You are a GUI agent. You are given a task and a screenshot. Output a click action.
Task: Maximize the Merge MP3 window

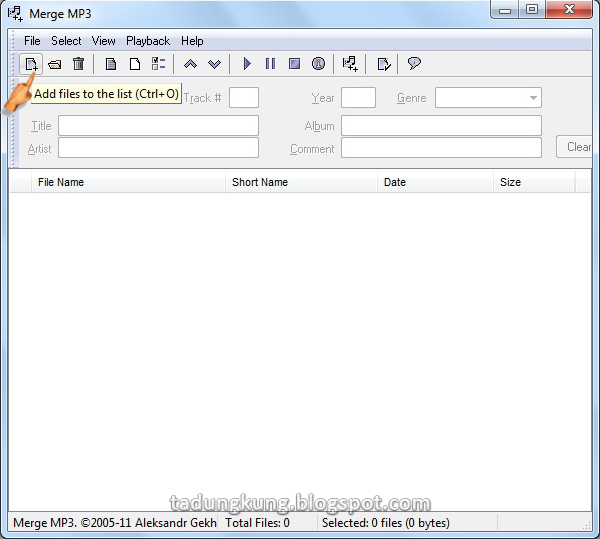532,9
